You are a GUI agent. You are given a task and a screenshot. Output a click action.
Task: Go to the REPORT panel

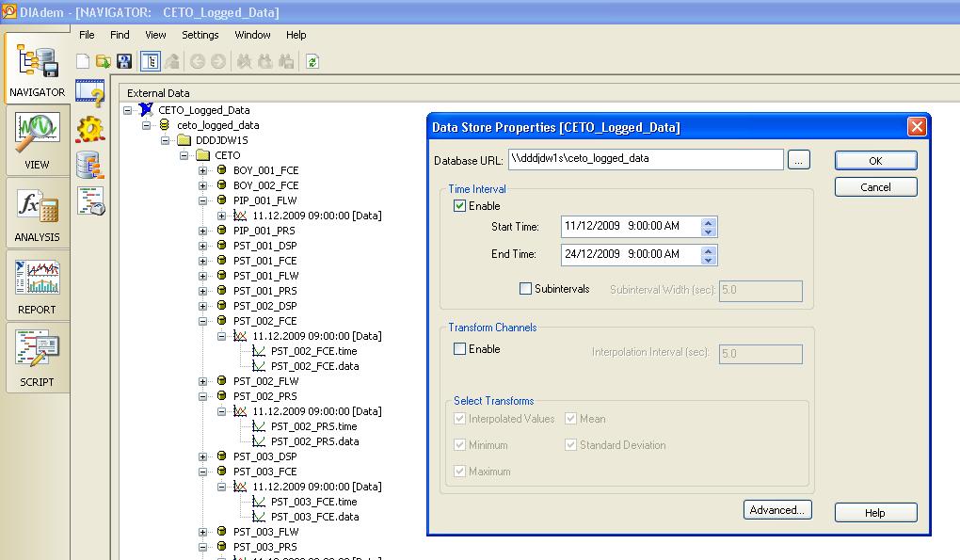pos(37,285)
